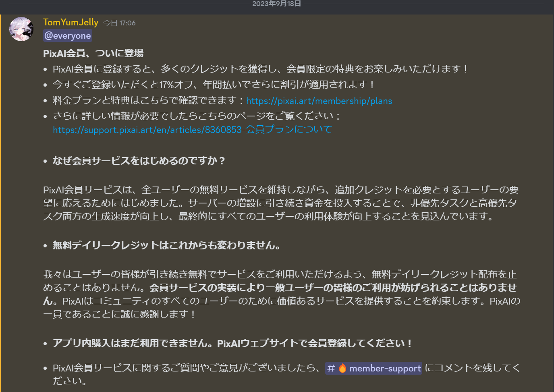
Task: Click the paragraph beginning 我々はユーザーの皆様が
Action: 281,294
